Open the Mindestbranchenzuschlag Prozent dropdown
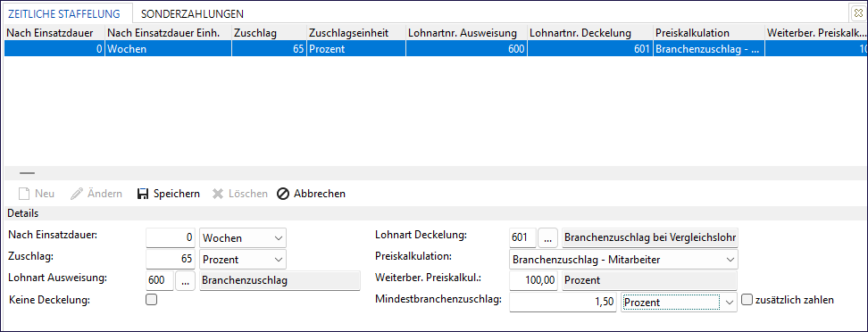868x332 pixels. click(680, 303)
